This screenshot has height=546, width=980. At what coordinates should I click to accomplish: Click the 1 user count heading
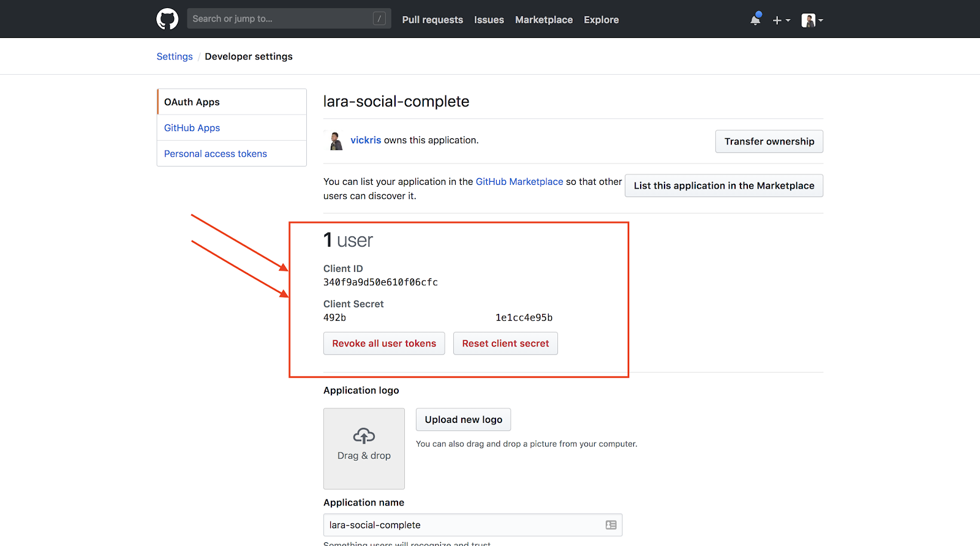click(348, 240)
